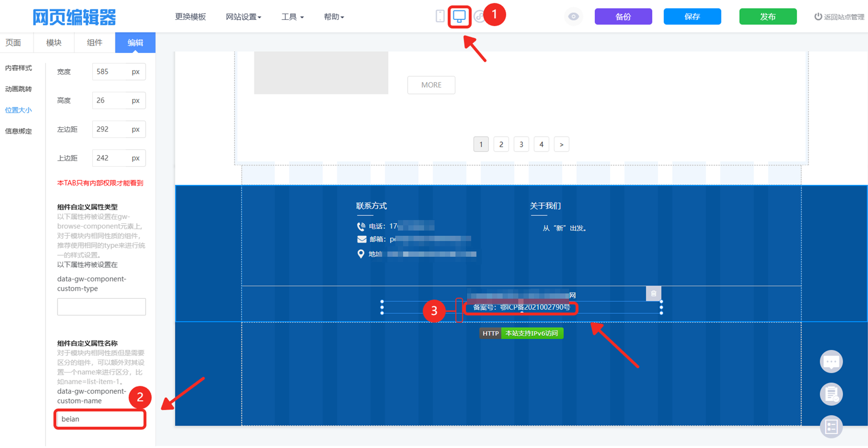Screen dimensions: 868x448
Task: Switch to mobile phone preview icon
Action: tap(440, 16)
